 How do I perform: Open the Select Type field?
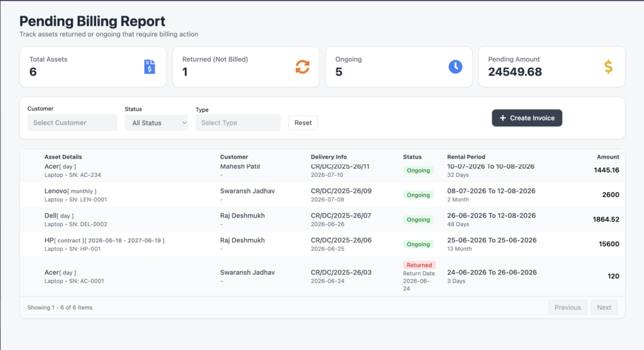pos(238,123)
